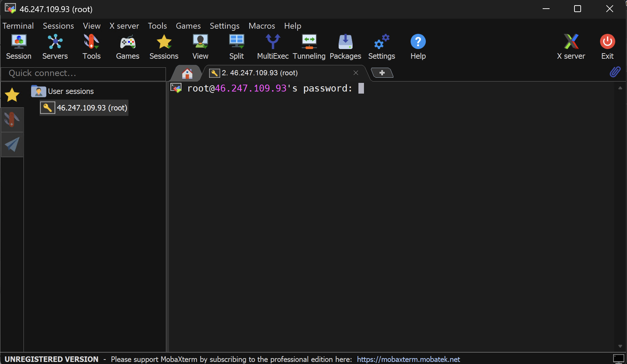This screenshot has height=364, width=627.
Task: Click the Servers toolbar icon
Action: click(55, 47)
